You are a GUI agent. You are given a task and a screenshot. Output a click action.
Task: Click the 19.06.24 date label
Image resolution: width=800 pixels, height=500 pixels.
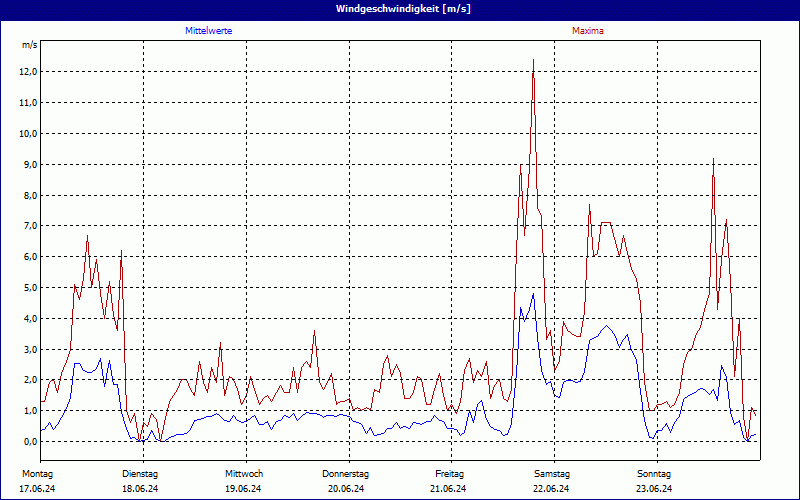point(243,489)
